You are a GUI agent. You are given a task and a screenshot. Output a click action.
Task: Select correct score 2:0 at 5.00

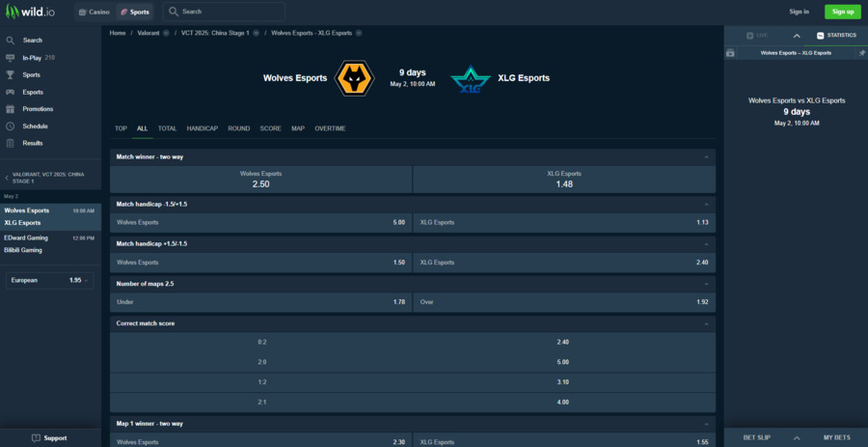tap(413, 362)
